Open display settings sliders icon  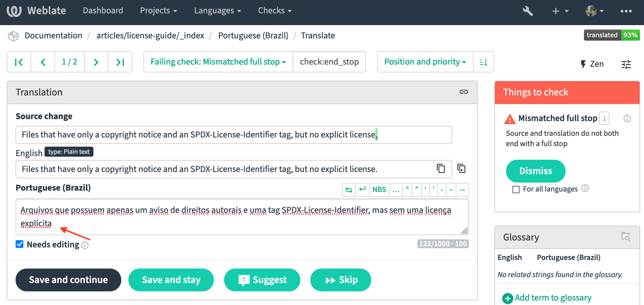click(626, 65)
